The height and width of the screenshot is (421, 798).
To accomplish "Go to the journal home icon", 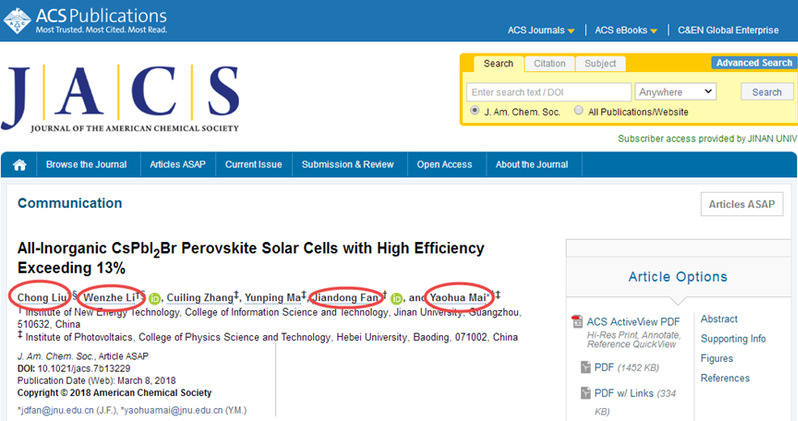I will pos(19,165).
